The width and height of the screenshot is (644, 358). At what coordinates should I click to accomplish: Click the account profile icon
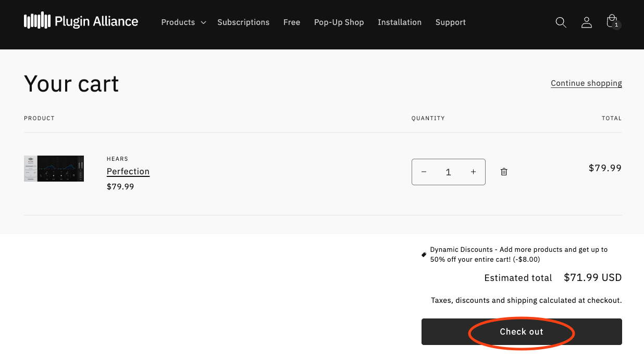point(587,22)
